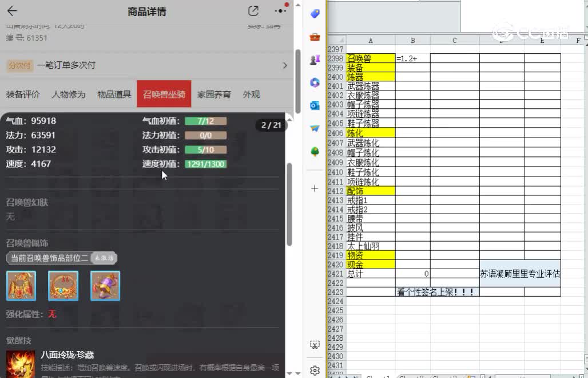Click the blue swirl app icon in sidebar
Image resolution: width=588 pixels, height=378 pixels.
pos(314,83)
